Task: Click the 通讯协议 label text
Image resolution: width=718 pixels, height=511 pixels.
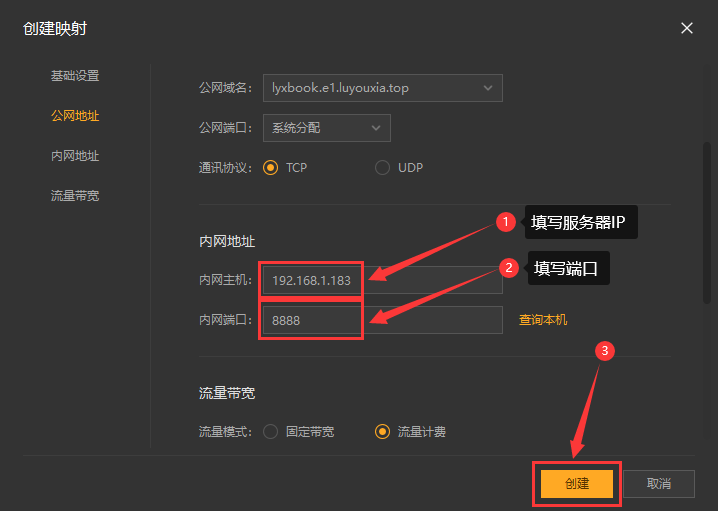Action: [225, 168]
